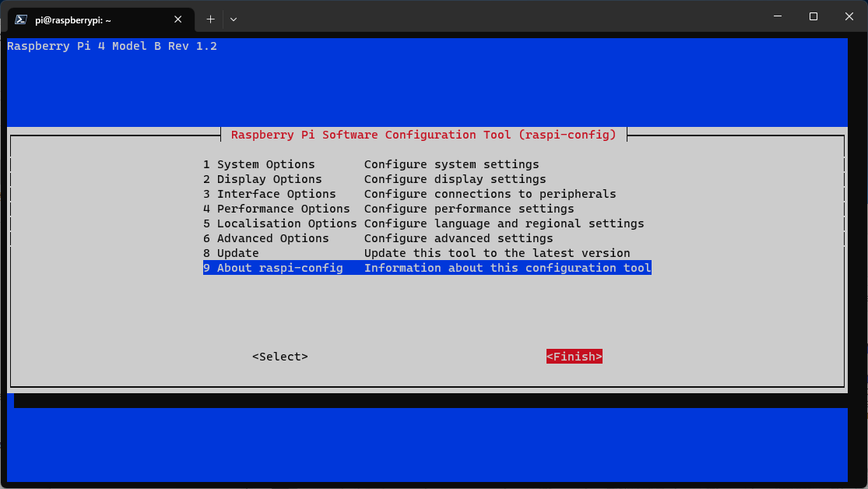This screenshot has width=868, height=489.
Task: Switch to the pi@raspberrypi terminal tab
Action: tap(101, 20)
